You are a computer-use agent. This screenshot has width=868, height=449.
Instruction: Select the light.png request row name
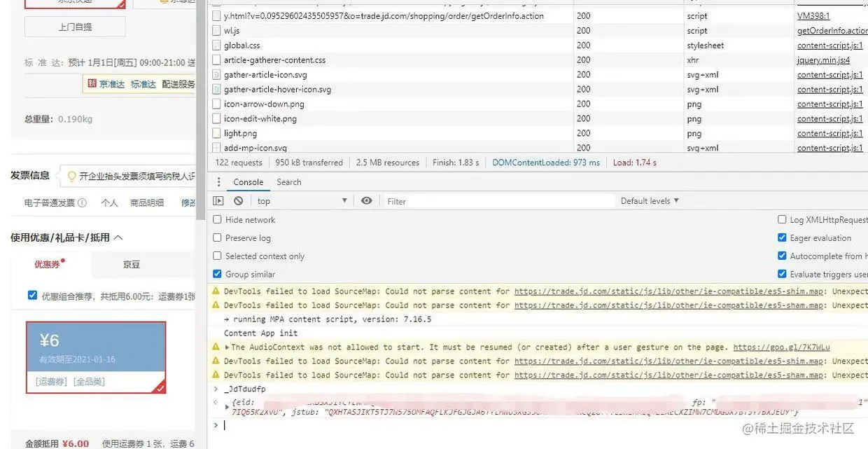pyautogui.click(x=240, y=133)
